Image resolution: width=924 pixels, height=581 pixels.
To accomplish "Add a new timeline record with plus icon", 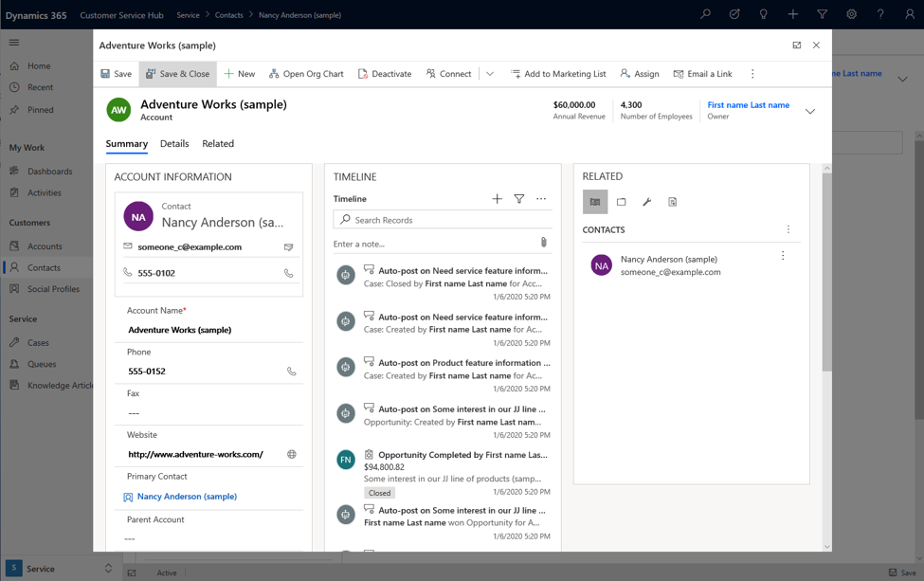I will [497, 199].
